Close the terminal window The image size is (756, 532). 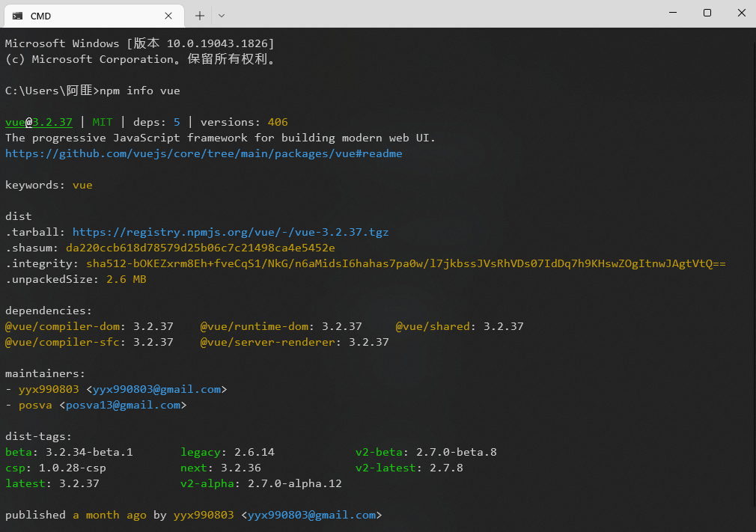click(741, 13)
